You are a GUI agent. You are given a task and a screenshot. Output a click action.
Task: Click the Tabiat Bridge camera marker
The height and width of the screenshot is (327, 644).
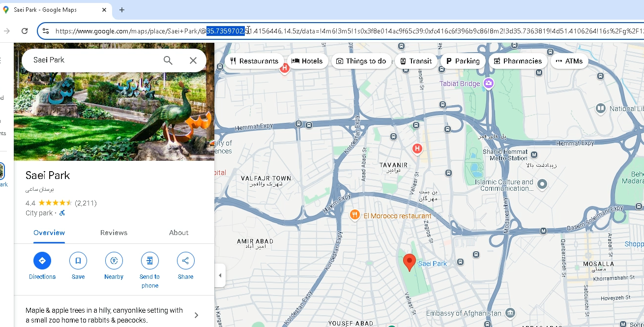tap(488, 83)
